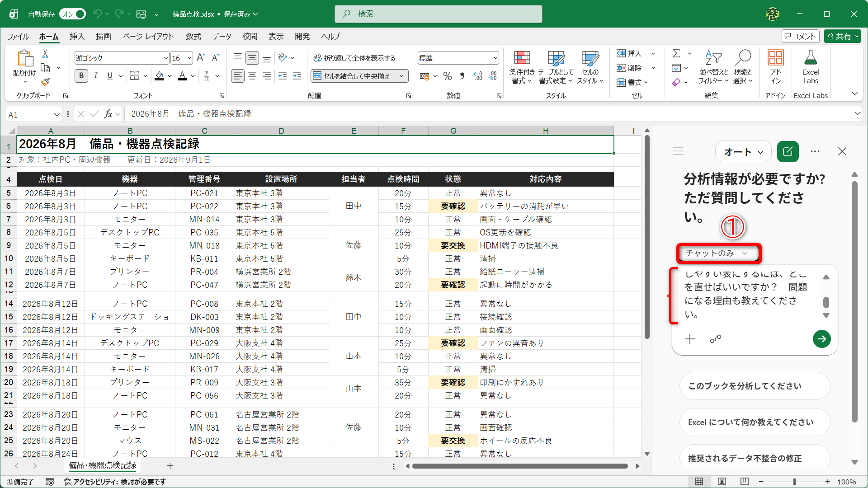
Task: Open the ファイル menu tab
Action: click(18, 36)
